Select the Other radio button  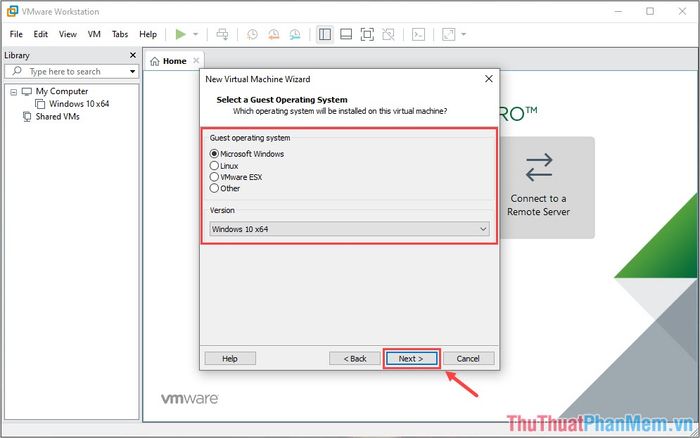point(214,188)
